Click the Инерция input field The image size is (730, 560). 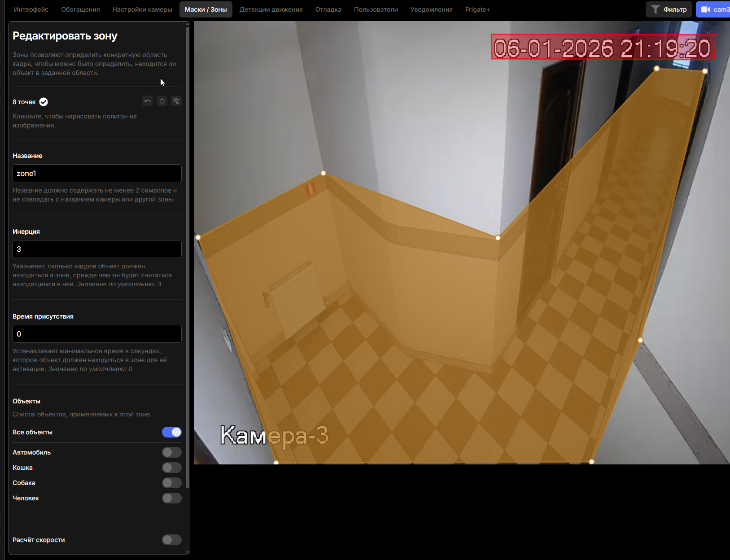pos(97,249)
